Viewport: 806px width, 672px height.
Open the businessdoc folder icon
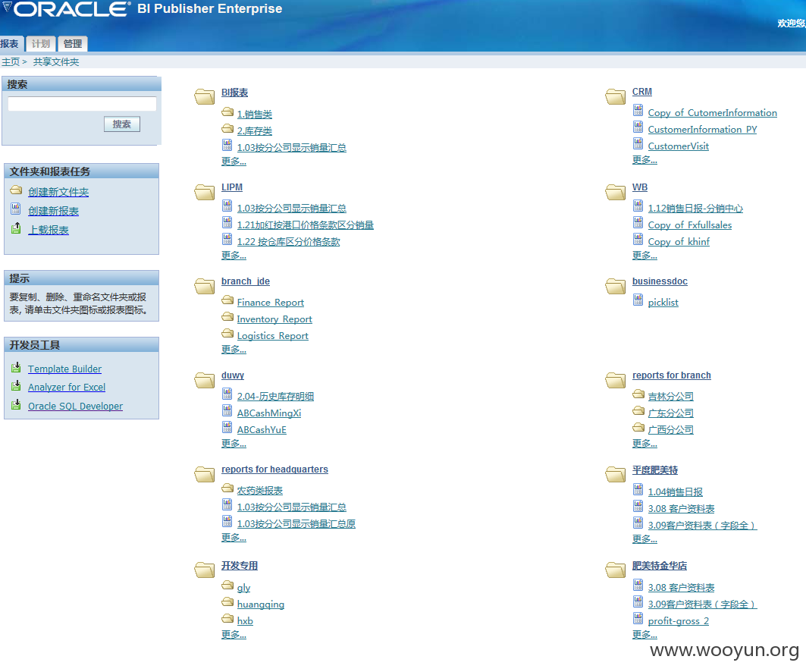click(x=615, y=286)
